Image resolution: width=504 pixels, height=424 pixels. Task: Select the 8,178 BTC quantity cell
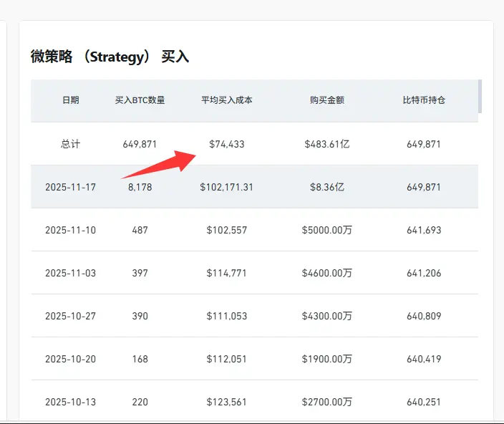(140, 187)
